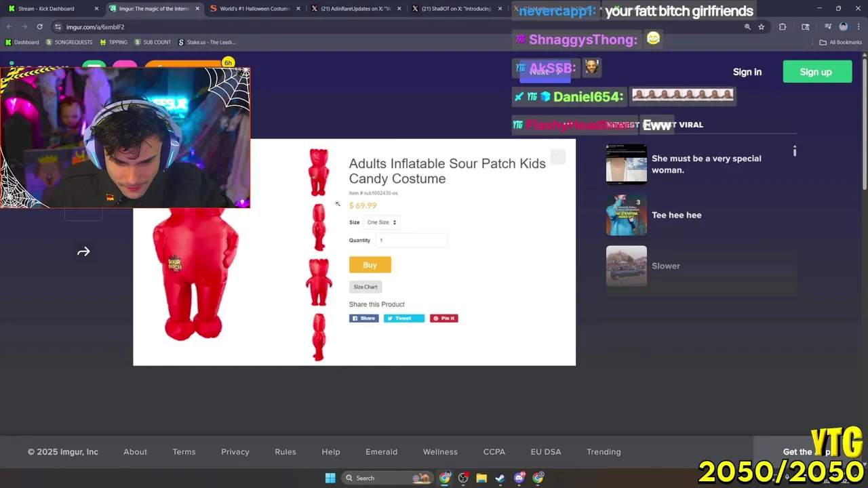Click the Pinterest Pin it button
This screenshot has width=868, height=488.
[444, 318]
